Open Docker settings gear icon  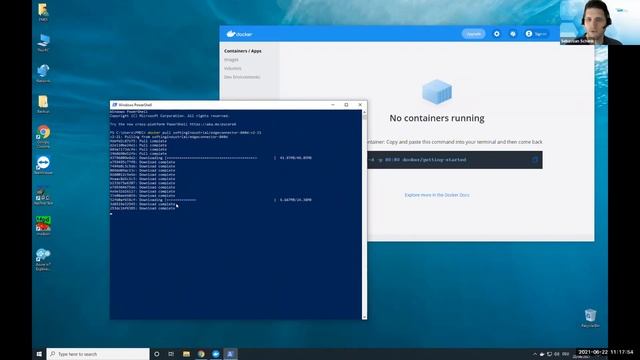[x=497, y=34]
